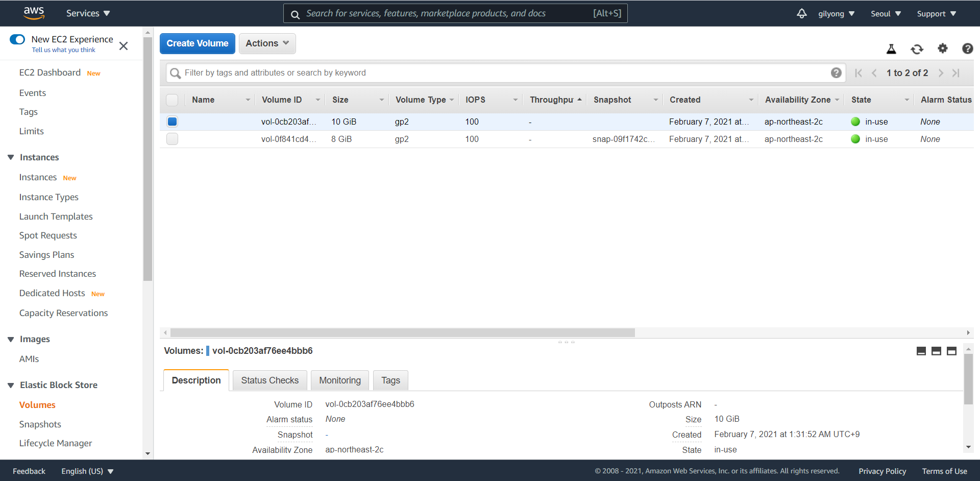980x481 pixels.
Task: Click the top search magnifier icon
Action: tap(295, 14)
